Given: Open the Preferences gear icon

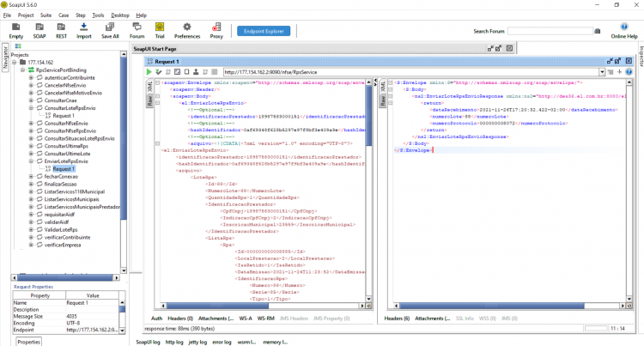Looking at the screenshot, I should pos(187,27).
